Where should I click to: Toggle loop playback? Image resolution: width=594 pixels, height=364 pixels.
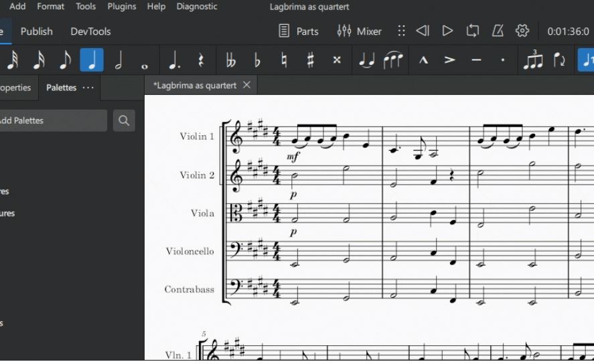[x=473, y=31]
